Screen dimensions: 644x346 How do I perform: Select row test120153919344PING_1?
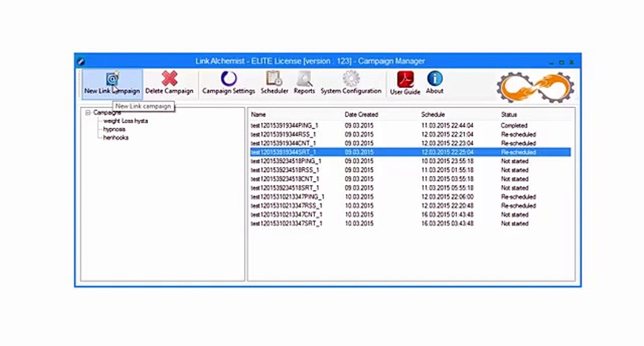pyautogui.click(x=410, y=125)
